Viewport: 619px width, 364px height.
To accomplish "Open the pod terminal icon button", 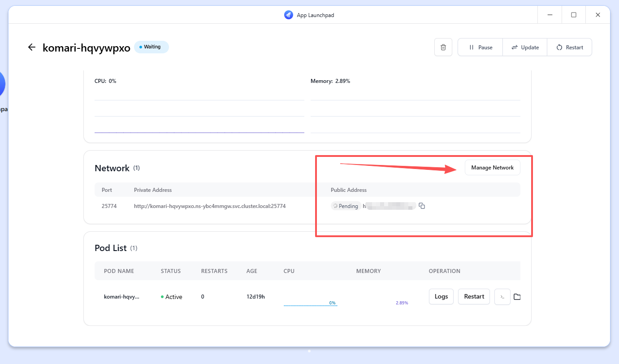I will point(502,297).
